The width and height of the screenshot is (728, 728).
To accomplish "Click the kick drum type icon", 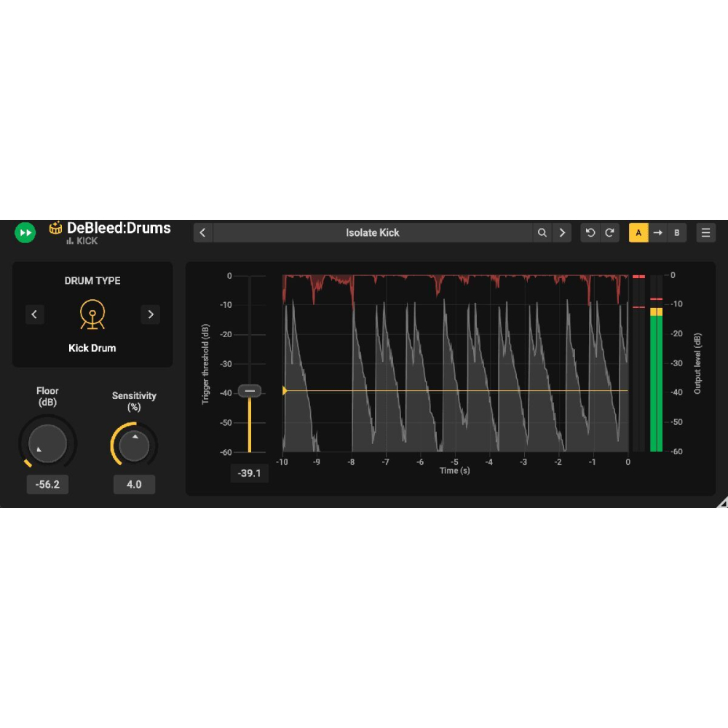I will [x=92, y=314].
